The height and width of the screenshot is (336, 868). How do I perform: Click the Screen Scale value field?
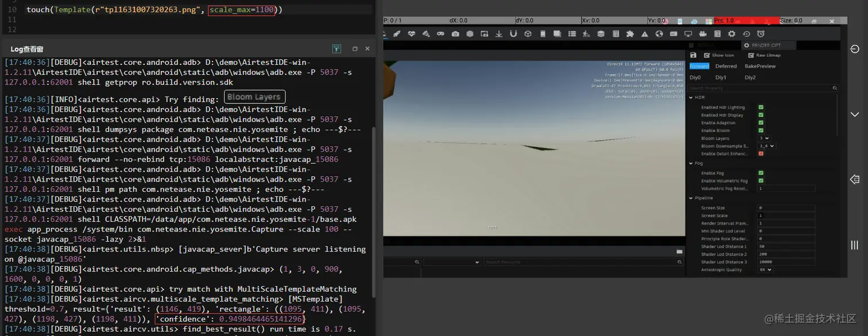coord(786,215)
